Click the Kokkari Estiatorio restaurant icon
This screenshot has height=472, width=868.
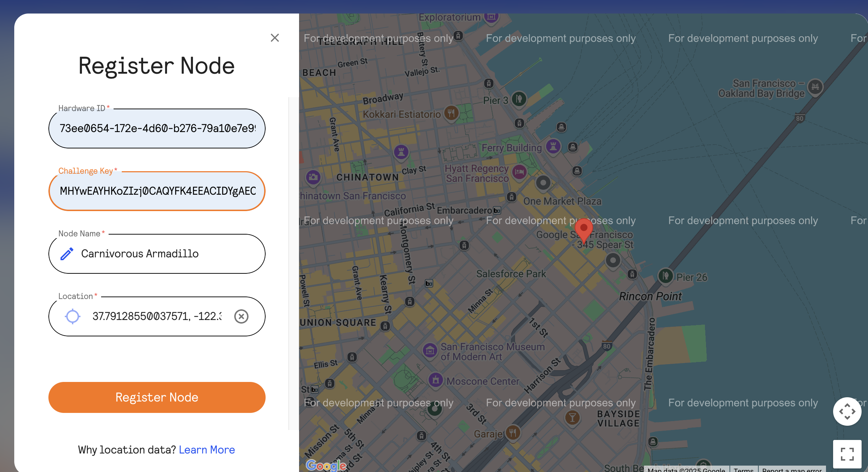[451, 114]
